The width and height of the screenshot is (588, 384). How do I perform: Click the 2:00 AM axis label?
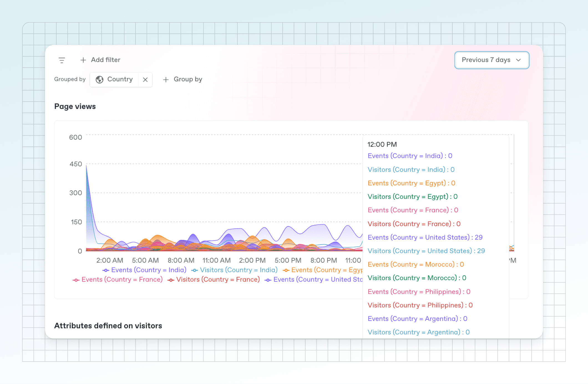110,260
